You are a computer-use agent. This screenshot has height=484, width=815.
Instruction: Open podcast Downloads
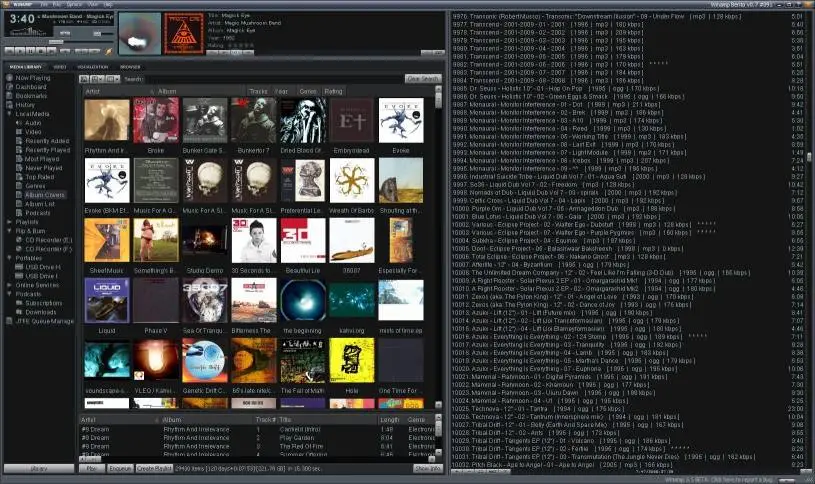41,312
